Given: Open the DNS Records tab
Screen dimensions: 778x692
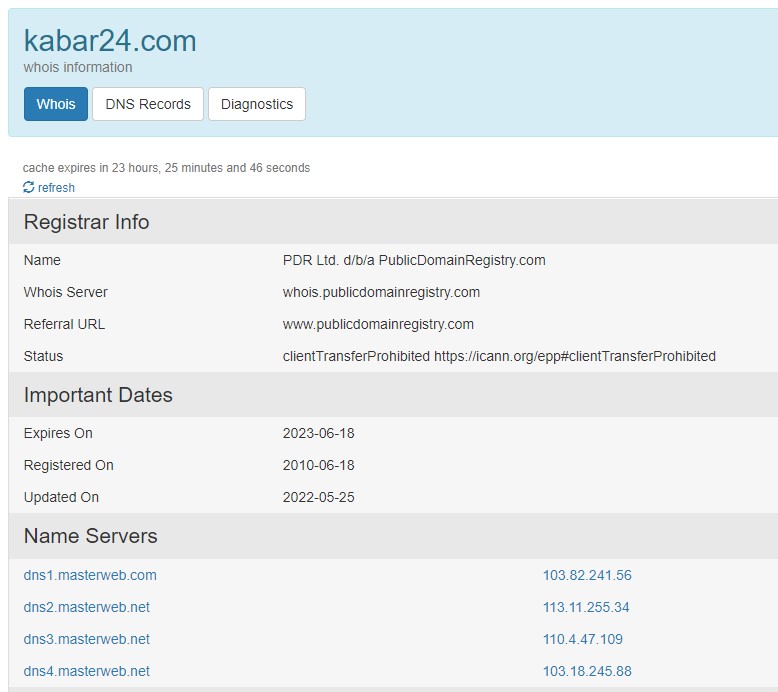Looking at the screenshot, I should pos(148,104).
